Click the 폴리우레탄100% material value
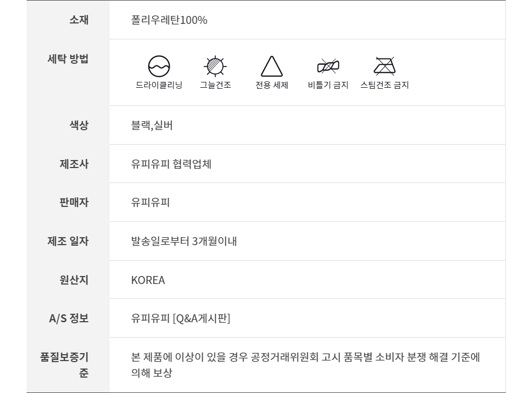 (169, 20)
